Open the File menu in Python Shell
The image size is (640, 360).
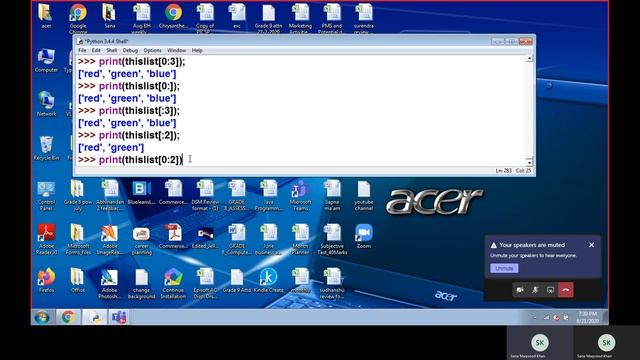(x=82, y=50)
